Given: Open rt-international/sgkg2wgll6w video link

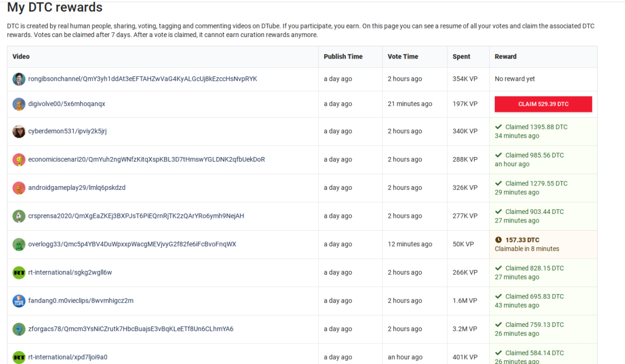Looking at the screenshot, I should 70,273.
